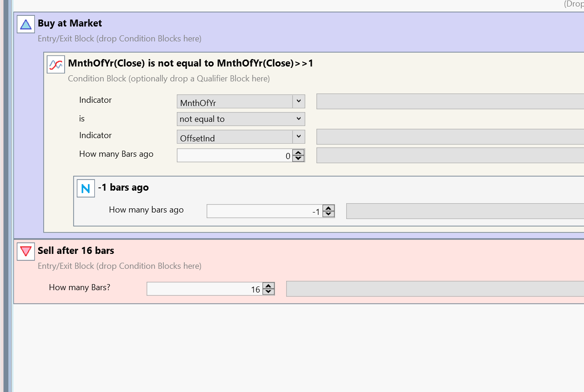Image resolution: width=584 pixels, height=392 pixels.
Task: Expand the OffsetInd indicator dropdown
Action: point(299,137)
